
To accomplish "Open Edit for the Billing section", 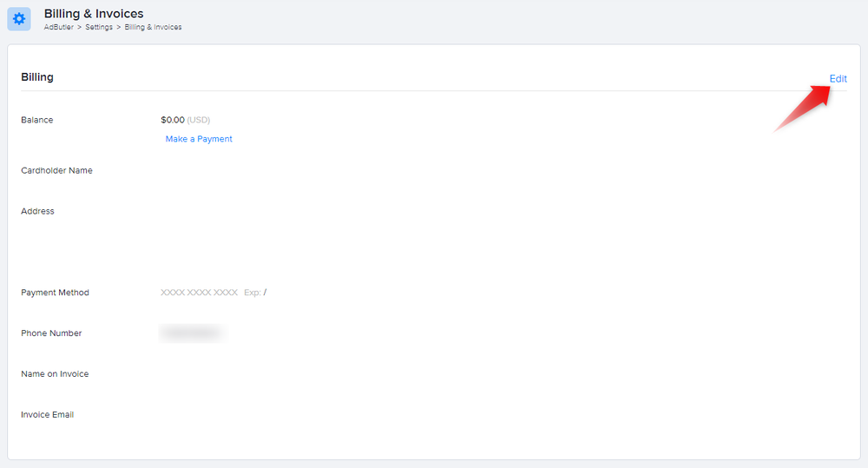I will (x=838, y=79).
